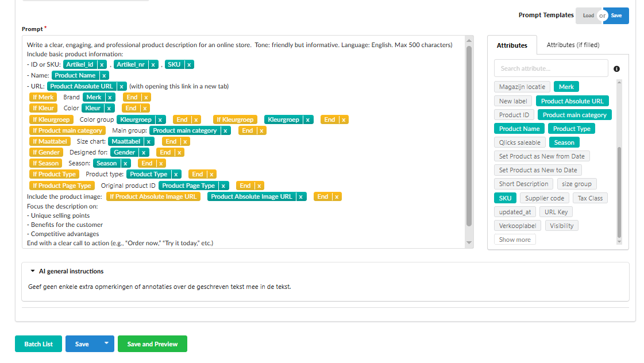Toggle the Merk attribute in the list
The height and width of the screenshot is (363, 644).
coord(566,87)
